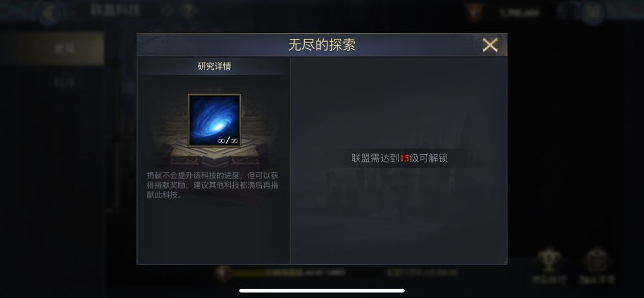Tap the 联盟科技 page title in top bar
The width and height of the screenshot is (644, 298).
coord(115,10)
